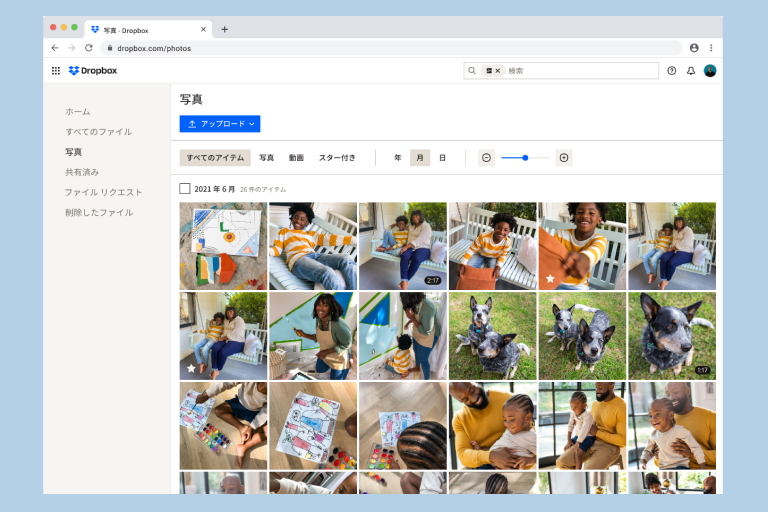Open the browser three-dot menu
This screenshot has width=768, height=512.
pyautogui.click(x=711, y=48)
